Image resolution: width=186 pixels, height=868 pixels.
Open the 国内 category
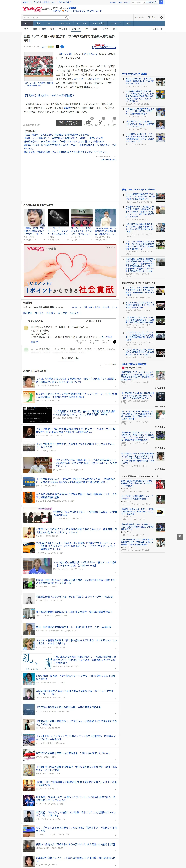(x=35, y=29)
